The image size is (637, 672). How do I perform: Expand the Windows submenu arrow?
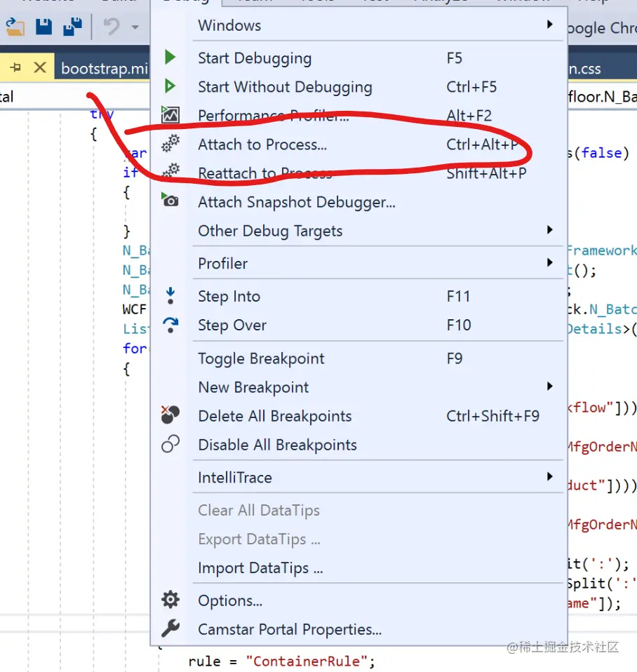(x=550, y=25)
